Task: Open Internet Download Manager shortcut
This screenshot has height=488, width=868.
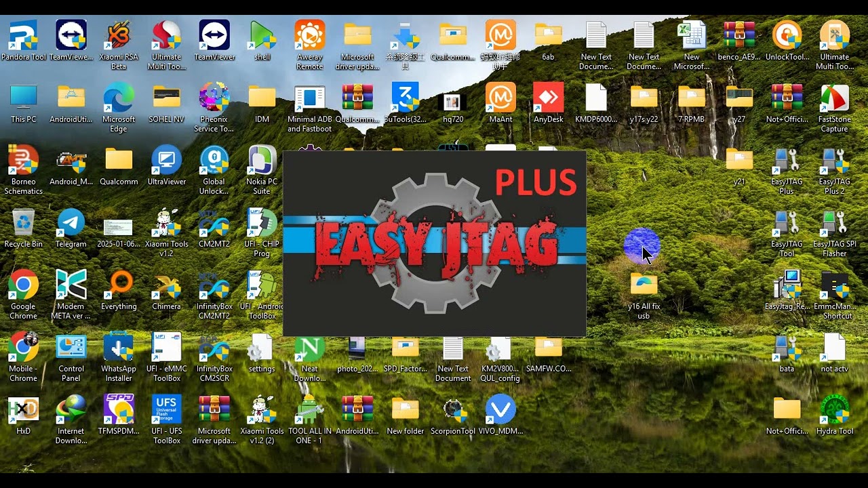Action: pos(71,420)
